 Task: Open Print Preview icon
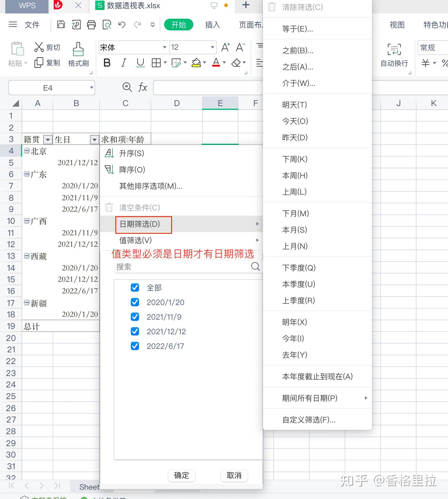tap(107, 24)
